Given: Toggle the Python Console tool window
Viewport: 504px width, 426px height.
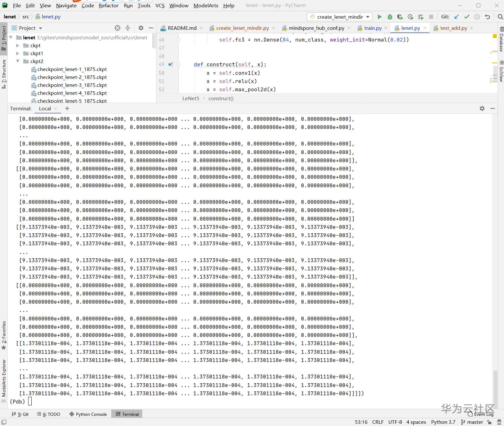Looking at the screenshot, I should click(88, 414).
